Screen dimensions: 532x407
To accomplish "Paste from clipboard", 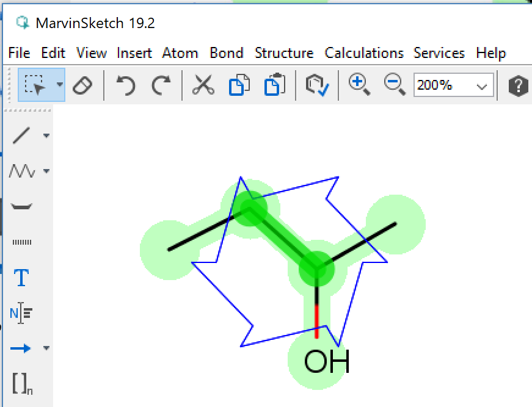I will tap(274, 85).
